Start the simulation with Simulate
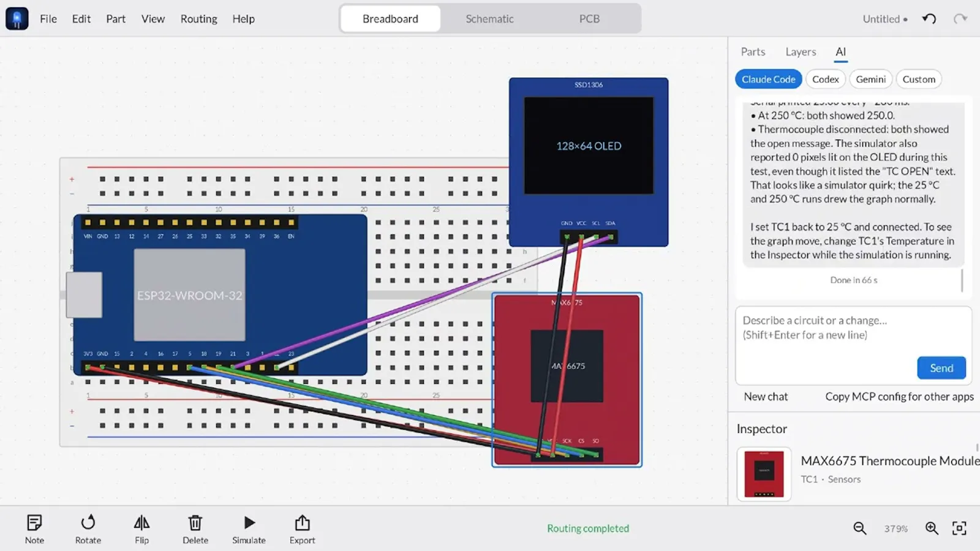This screenshot has height=551, width=980. click(x=249, y=529)
